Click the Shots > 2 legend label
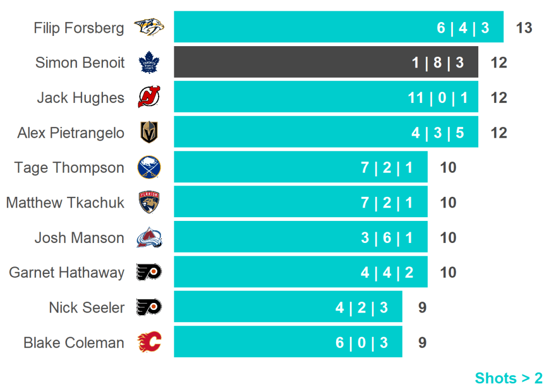Image resolution: width=549 pixels, height=392 pixels. tap(508, 378)
